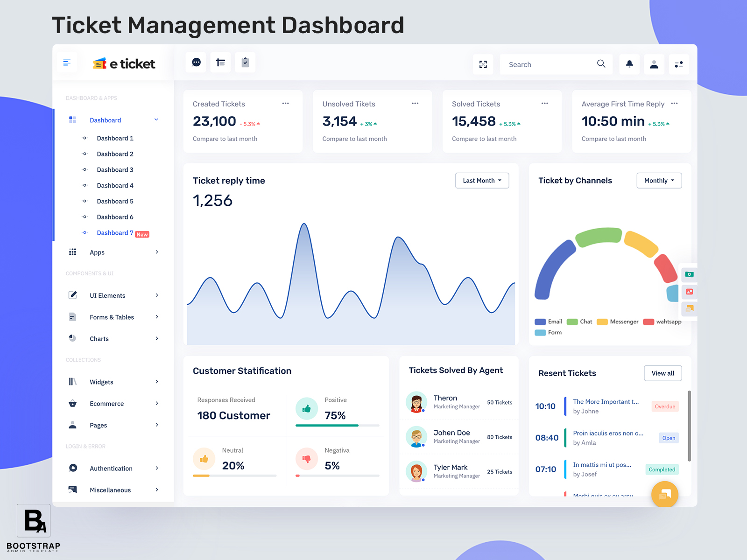
Task: Select Dashboard 2 in sidebar
Action: (115, 154)
